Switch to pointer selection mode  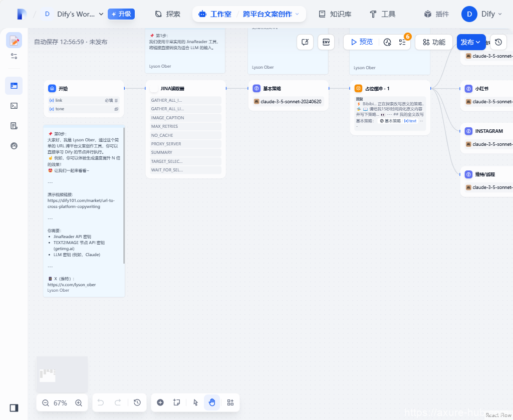pos(196,402)
